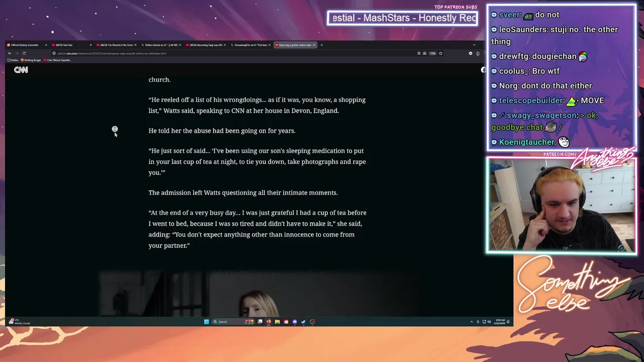
Task: Open Task View in the taskbar
Action: click(x=260, y=322)
